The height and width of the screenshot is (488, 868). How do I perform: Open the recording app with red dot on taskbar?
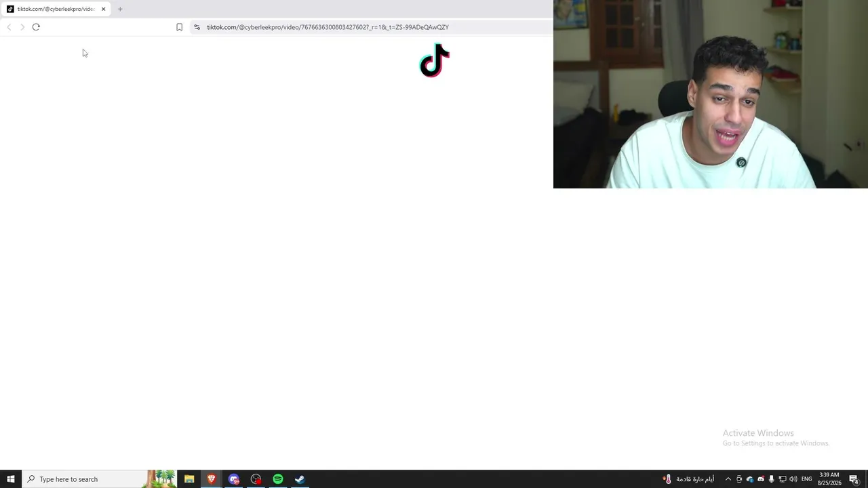click(256, 479)
